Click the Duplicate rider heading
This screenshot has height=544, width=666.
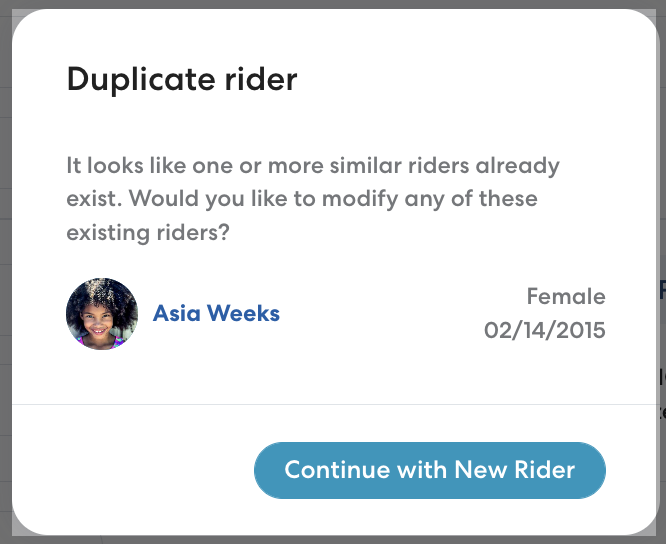182,78
